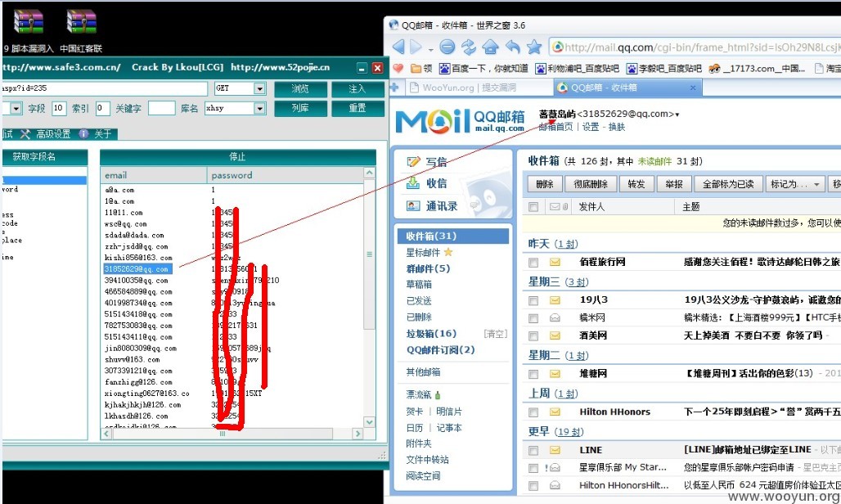
Task: Refresh the QQ邮箱 page
Action: 469,47
